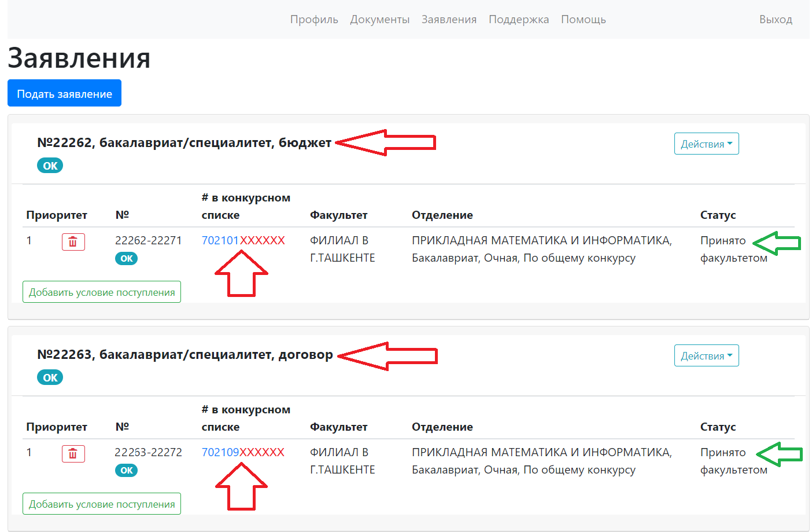The height and width of the screenshot is (532, 812).
Task: Click OK badge under application №22263 heading
Action: [50, 378]
